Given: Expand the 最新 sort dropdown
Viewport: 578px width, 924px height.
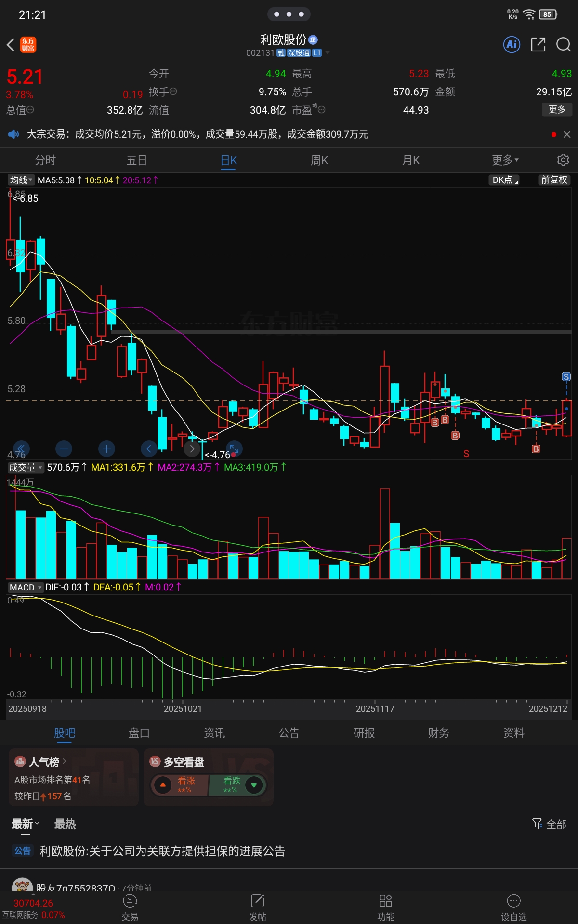Looking at the screenshot, I should pos(26,824).
